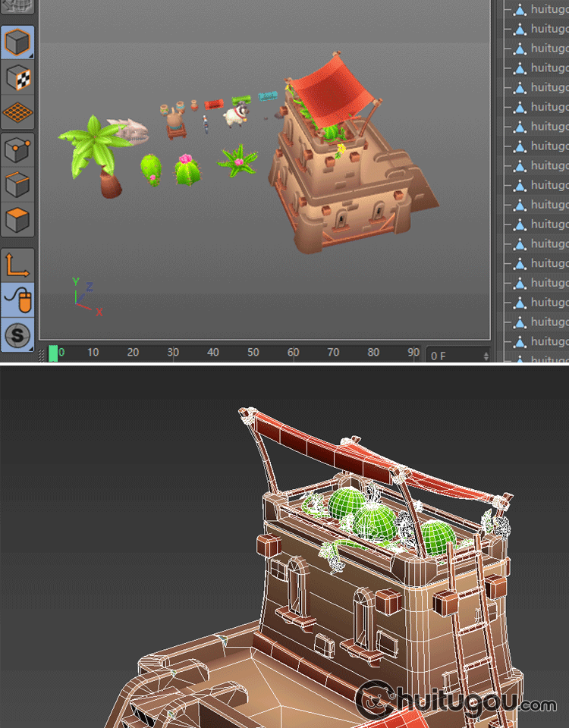Click the frame field stepper arrows
Screen dimensions: 569x728
coord(486,355)
